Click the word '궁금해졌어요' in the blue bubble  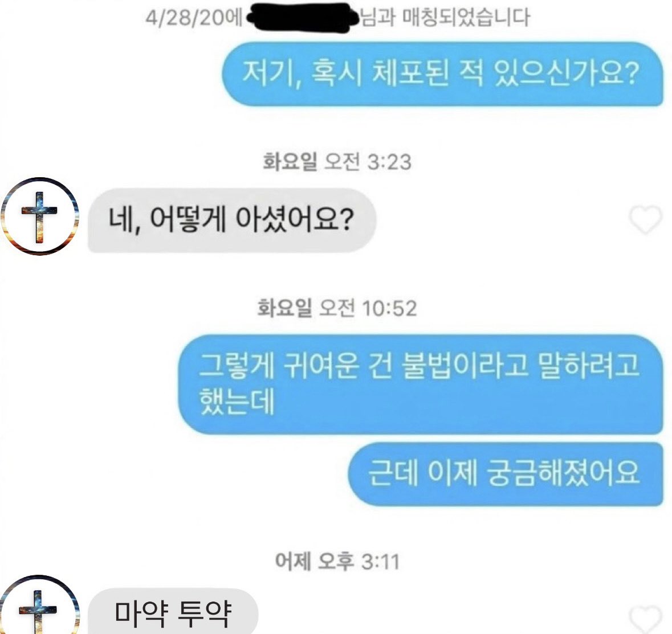pyautogui.click(x=563, y=473)
